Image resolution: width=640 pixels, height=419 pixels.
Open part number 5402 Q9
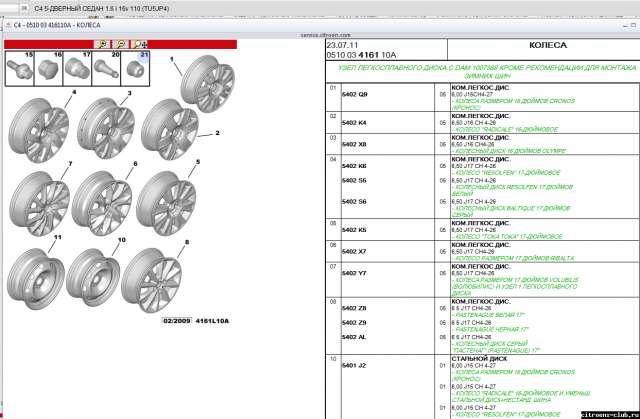[x=355, y=94]
